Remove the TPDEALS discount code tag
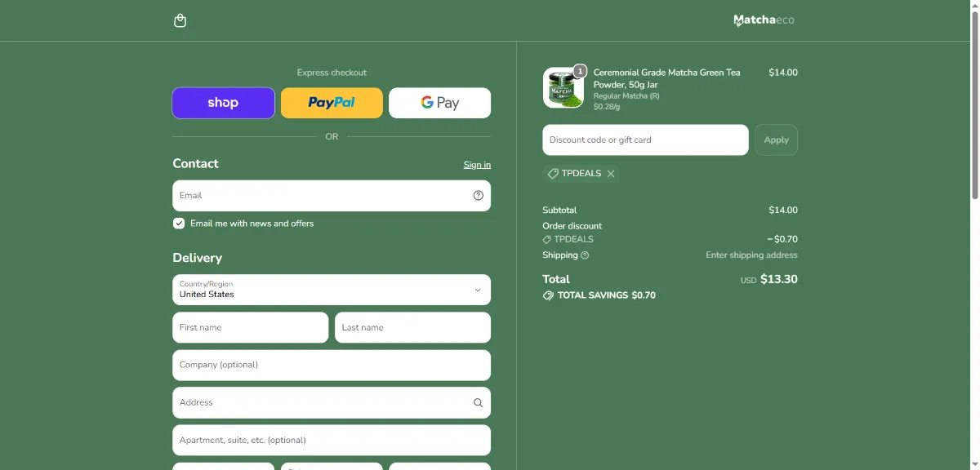 pos(611,174)
